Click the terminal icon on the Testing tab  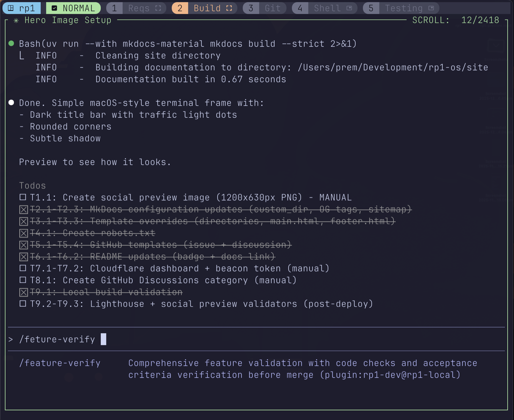click(x=430, y=8)
